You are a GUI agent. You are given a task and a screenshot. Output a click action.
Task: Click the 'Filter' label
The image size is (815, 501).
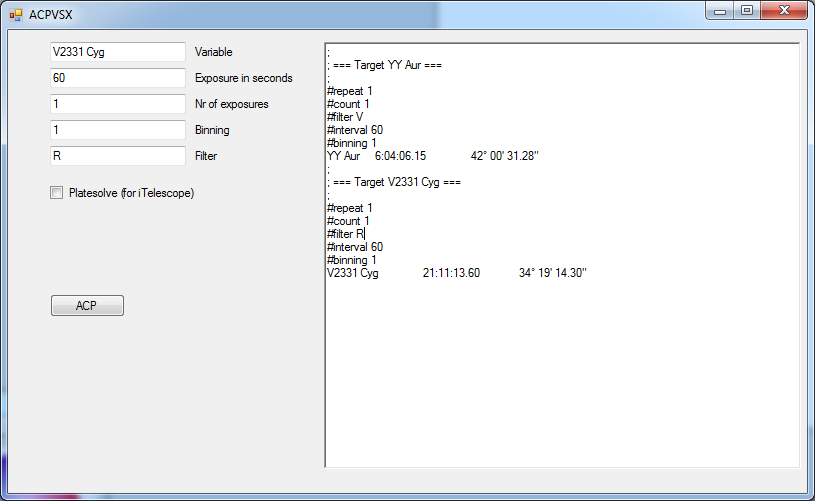[206, 156]
